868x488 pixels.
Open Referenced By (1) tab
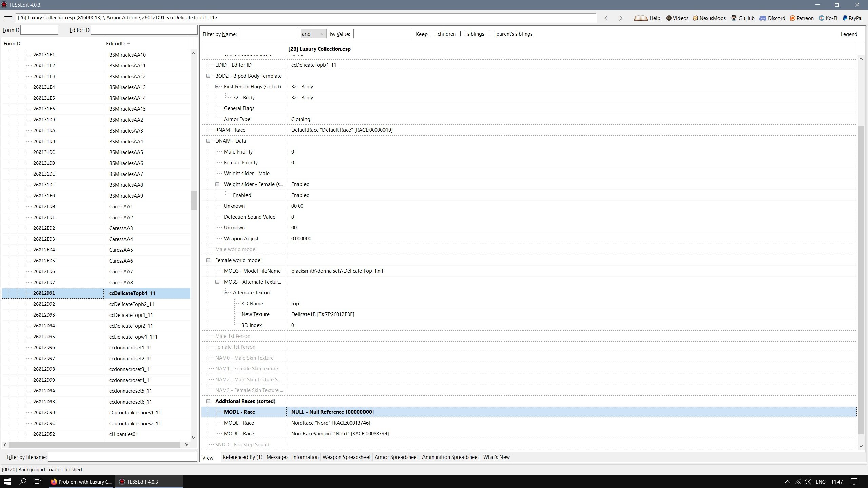[x=242, y=457]
